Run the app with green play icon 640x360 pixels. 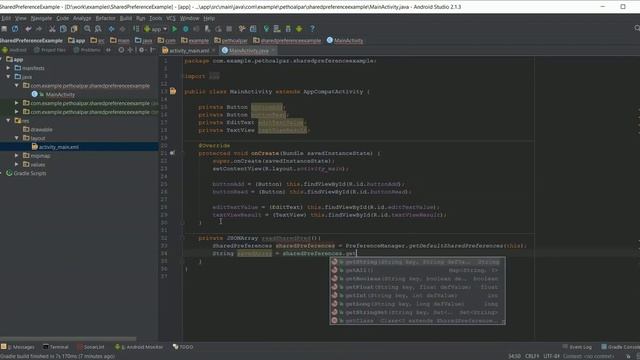click(x=175, y=29)
